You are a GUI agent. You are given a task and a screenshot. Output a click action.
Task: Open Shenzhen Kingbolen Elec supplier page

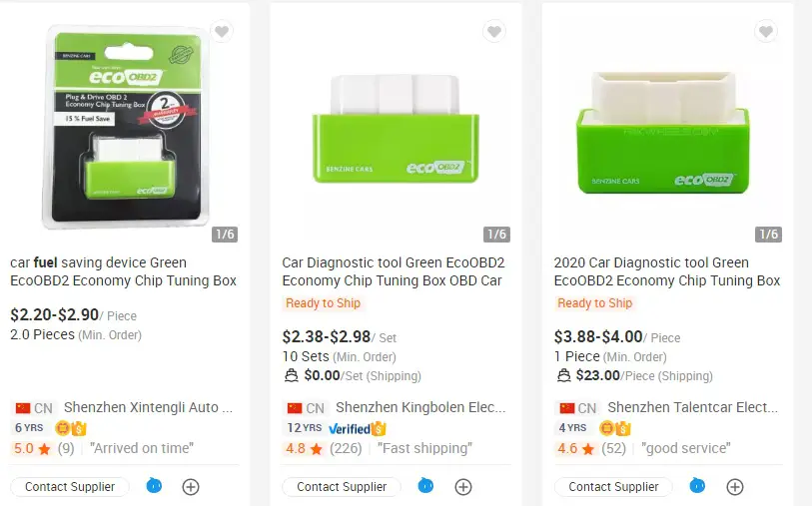pyautogui.click(x=420, y=408)
